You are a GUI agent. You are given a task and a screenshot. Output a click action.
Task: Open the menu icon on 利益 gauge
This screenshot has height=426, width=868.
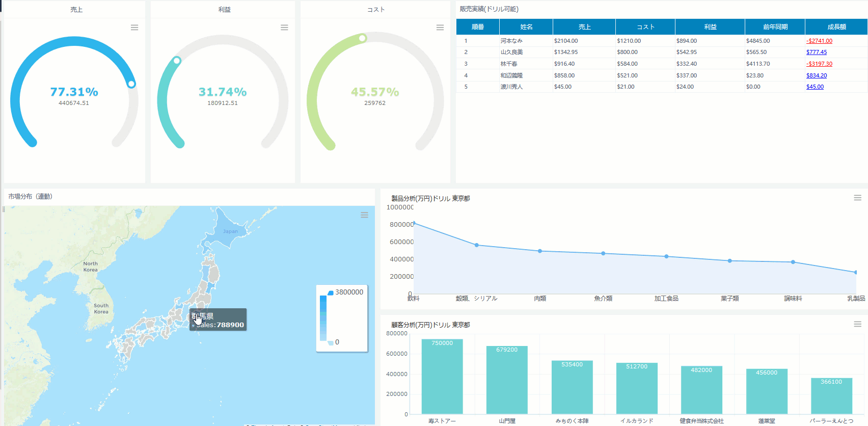coord(284,28)
